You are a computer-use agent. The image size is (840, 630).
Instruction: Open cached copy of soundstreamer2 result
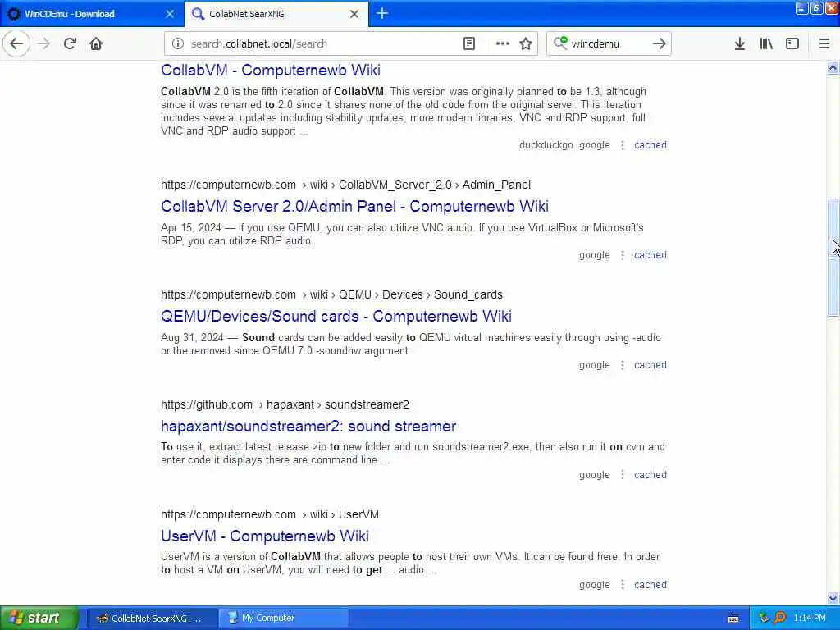click(651, 475)
